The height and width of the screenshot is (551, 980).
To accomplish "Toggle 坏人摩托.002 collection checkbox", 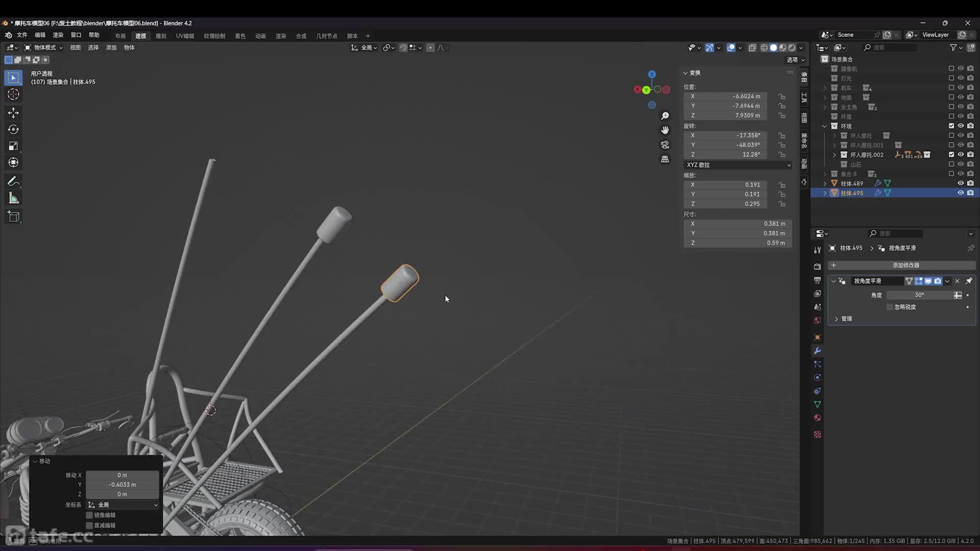I will pos(951,155).
